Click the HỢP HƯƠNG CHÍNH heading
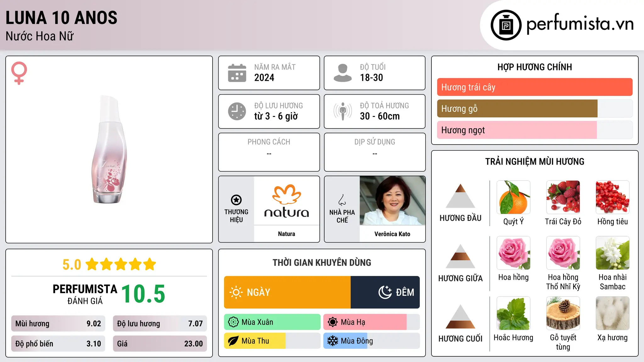Screen dimensions: 644x362 pos(535,67)
